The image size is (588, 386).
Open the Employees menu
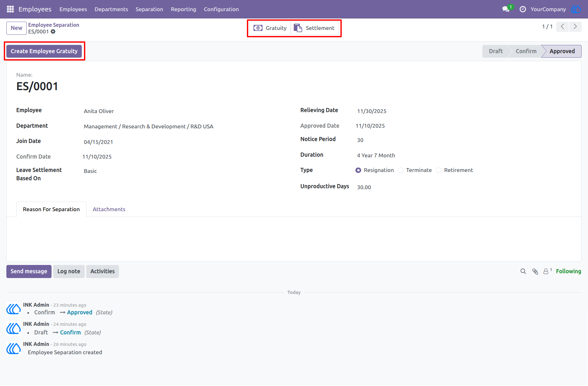(x=73, y=9)
